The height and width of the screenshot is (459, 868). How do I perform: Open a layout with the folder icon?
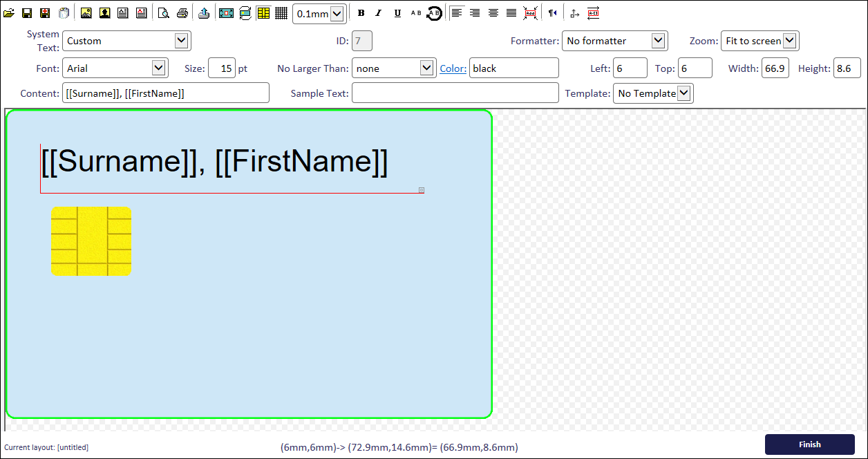point(9,12)
